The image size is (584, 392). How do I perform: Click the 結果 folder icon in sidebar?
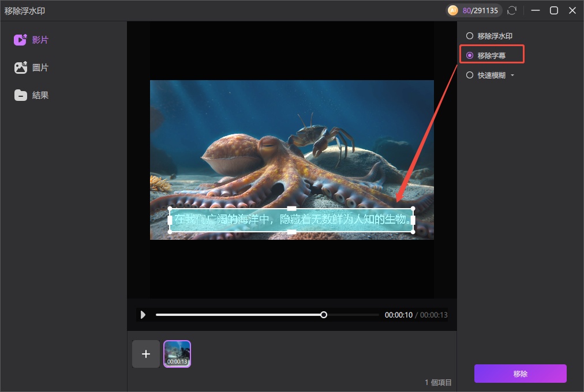[x=21, y=95]
